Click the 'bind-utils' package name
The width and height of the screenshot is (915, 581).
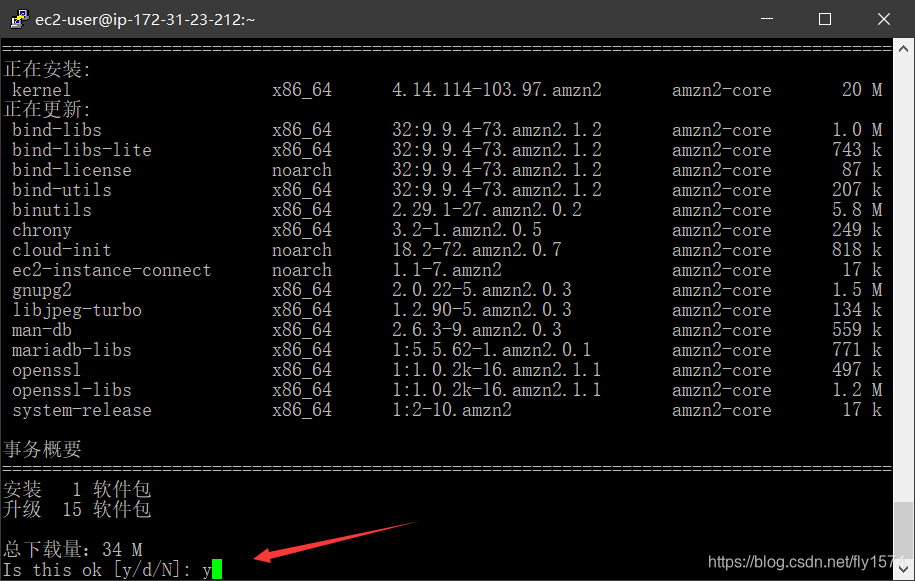pos(61,190)
